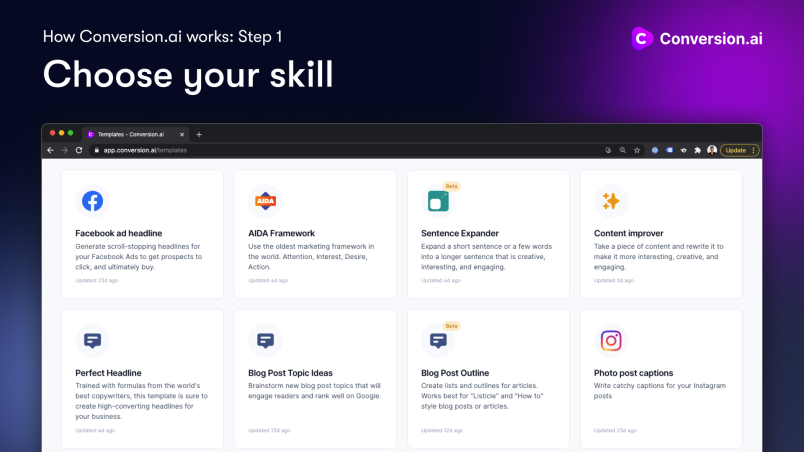Click the blue circle extension icon
Viewport: 804px width, 452px height.
655,150
